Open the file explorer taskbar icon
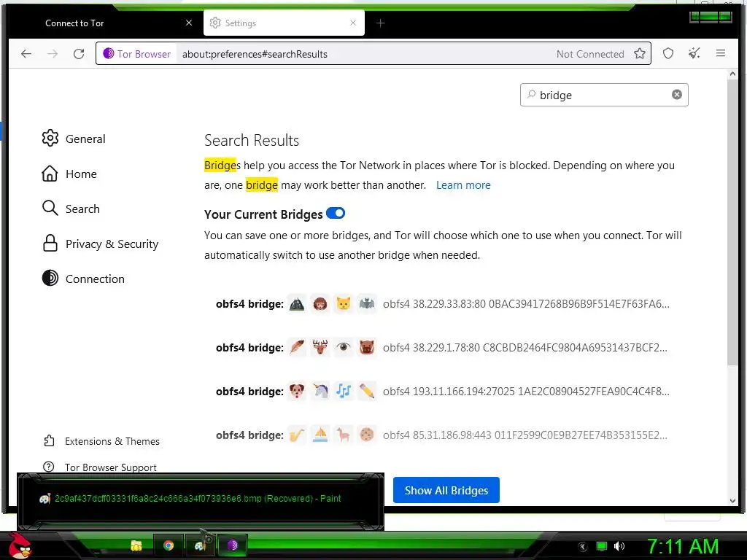 point(136,545)
